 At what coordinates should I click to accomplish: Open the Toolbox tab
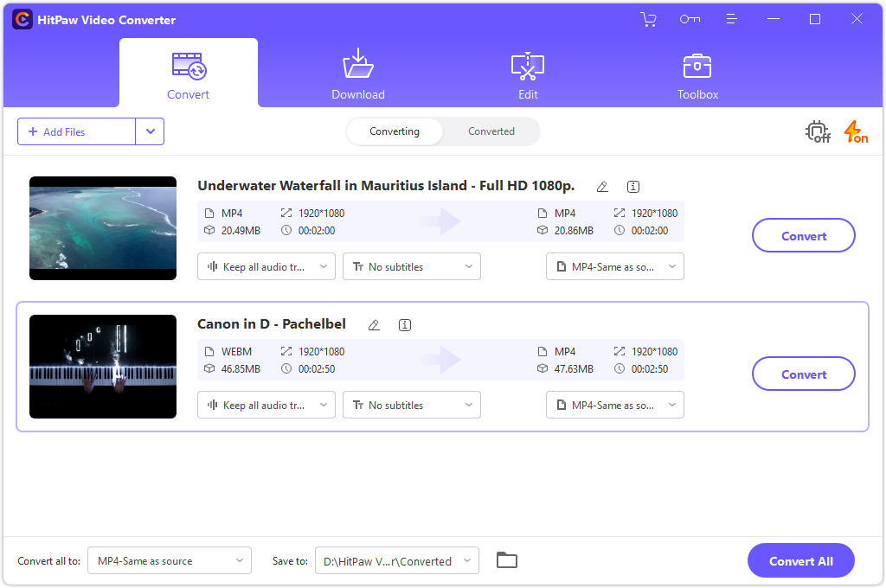pos(697,76)
